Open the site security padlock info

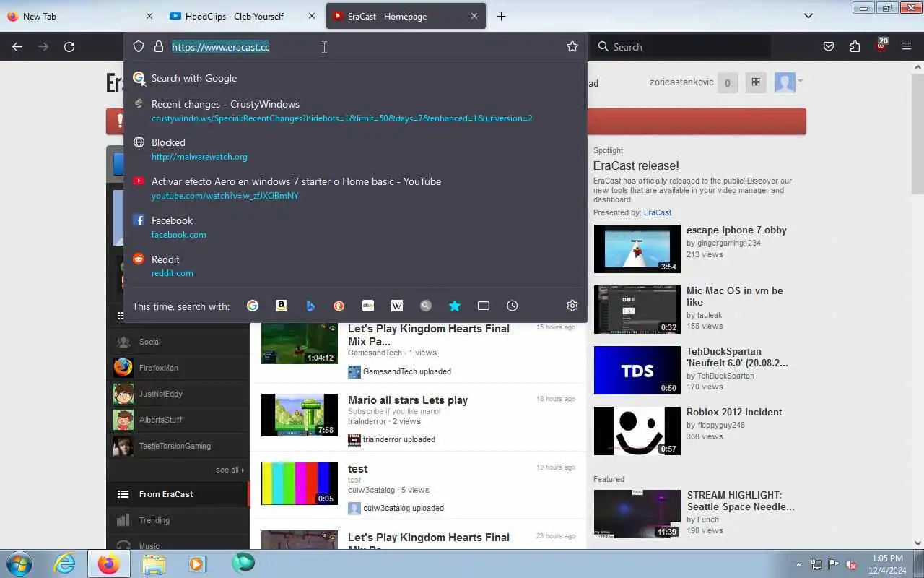coord(159,47)
